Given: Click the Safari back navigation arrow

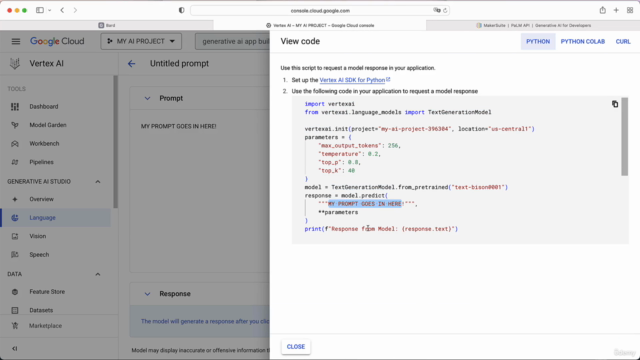Looking at the screenshot, I should point(62,10).
